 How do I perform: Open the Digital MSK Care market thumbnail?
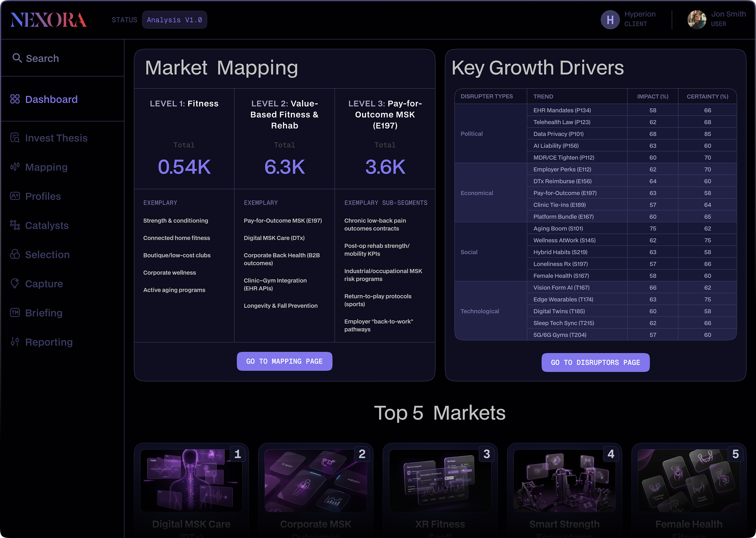[x=191, y=480]
